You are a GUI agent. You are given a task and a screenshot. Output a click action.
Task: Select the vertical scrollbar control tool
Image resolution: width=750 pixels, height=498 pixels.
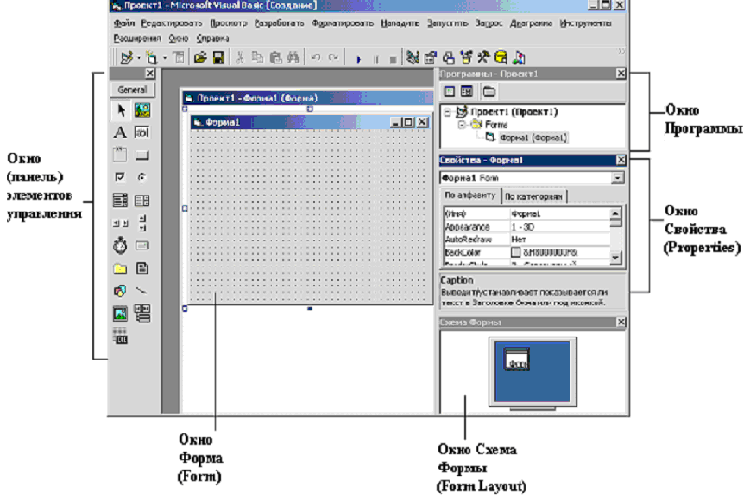point(142,223)
